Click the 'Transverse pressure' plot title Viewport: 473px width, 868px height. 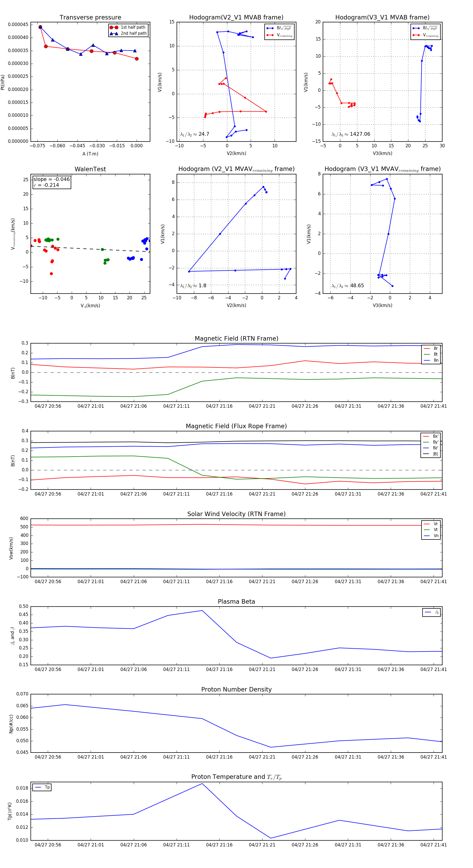coord(90,18)
